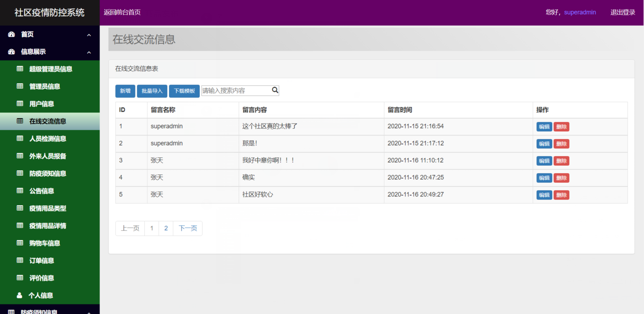Open 超级管理员信息 menu item
The height and width of the screenshot is (314, 644).
(x=50, y=69)
